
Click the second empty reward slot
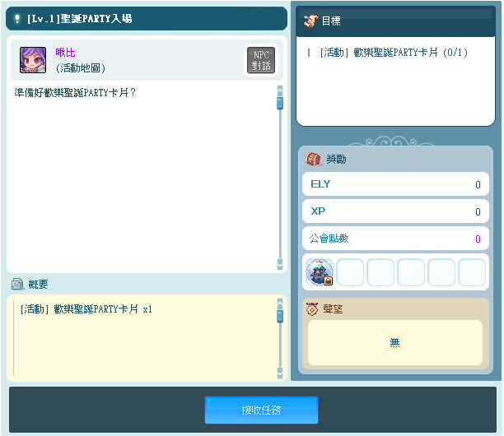coord(380,272)
